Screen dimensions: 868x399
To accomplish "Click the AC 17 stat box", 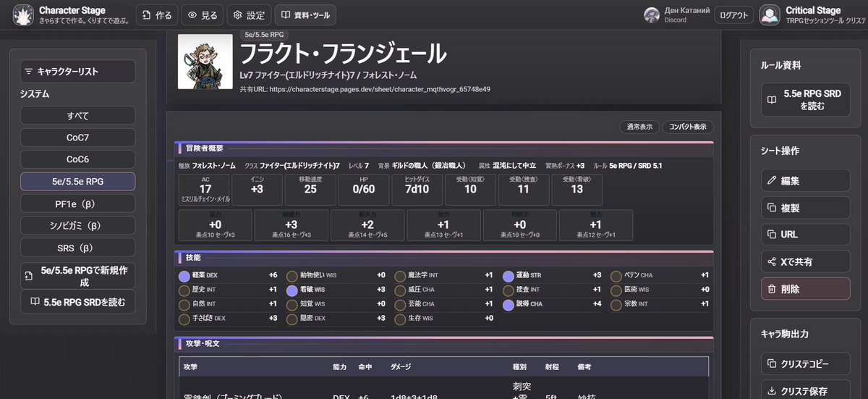I will pyautogui.click(x=204, y=189).
